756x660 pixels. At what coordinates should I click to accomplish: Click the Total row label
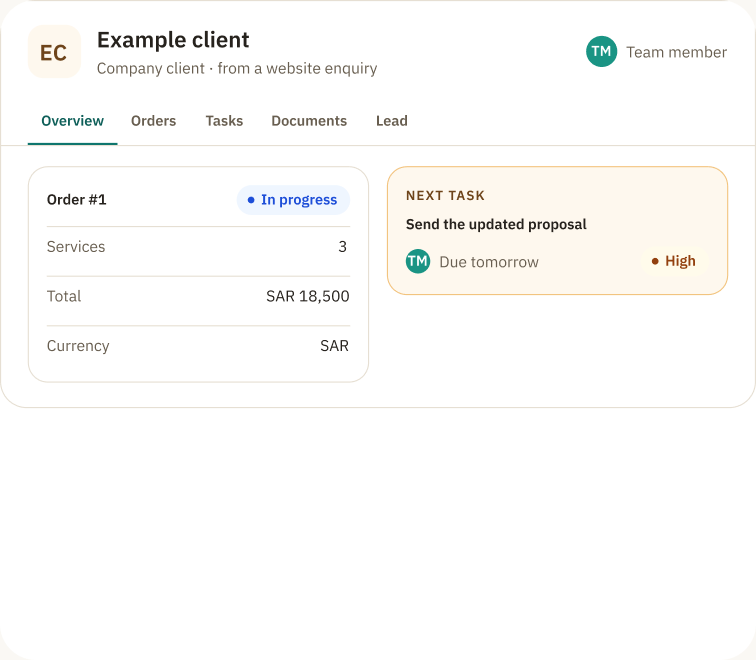click(x=64, y=296)
